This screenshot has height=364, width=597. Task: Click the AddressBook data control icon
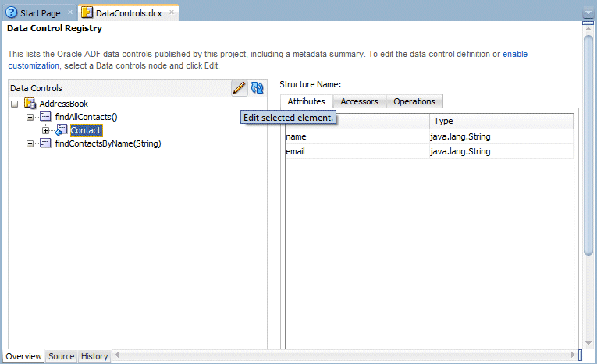click(x=30, y=103)
